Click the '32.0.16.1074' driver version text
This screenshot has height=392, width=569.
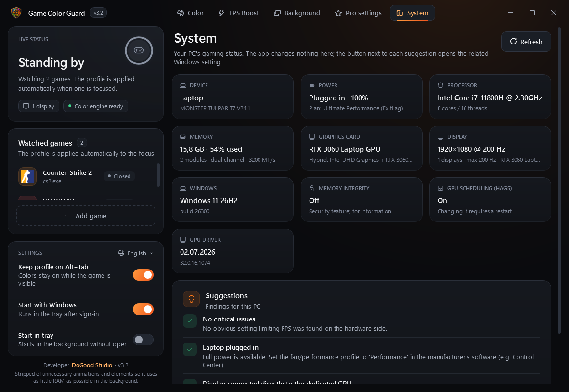coord(195,263)
